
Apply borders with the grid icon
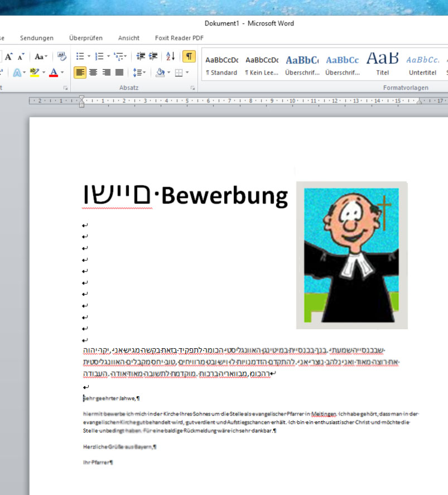[x=179, y=73]
